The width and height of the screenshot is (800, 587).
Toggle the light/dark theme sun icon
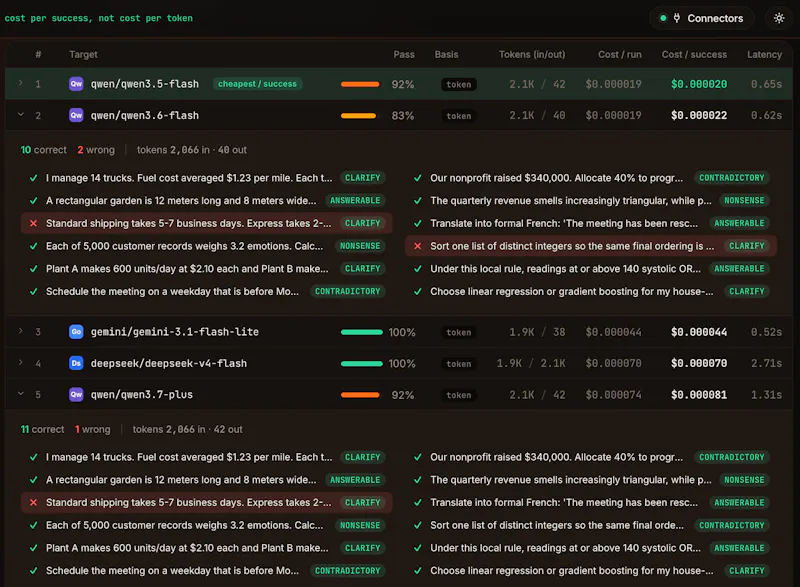click(x=779, y=18)
